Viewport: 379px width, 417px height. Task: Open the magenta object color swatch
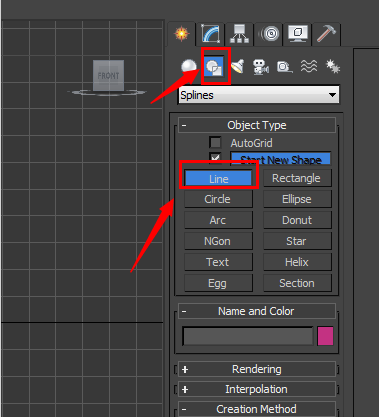[x=325, y=336]
